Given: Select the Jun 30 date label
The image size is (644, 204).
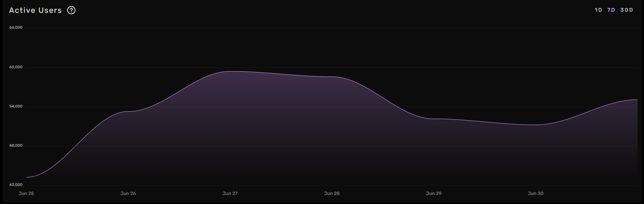Looking at the screenshot, I should point(535,193).
